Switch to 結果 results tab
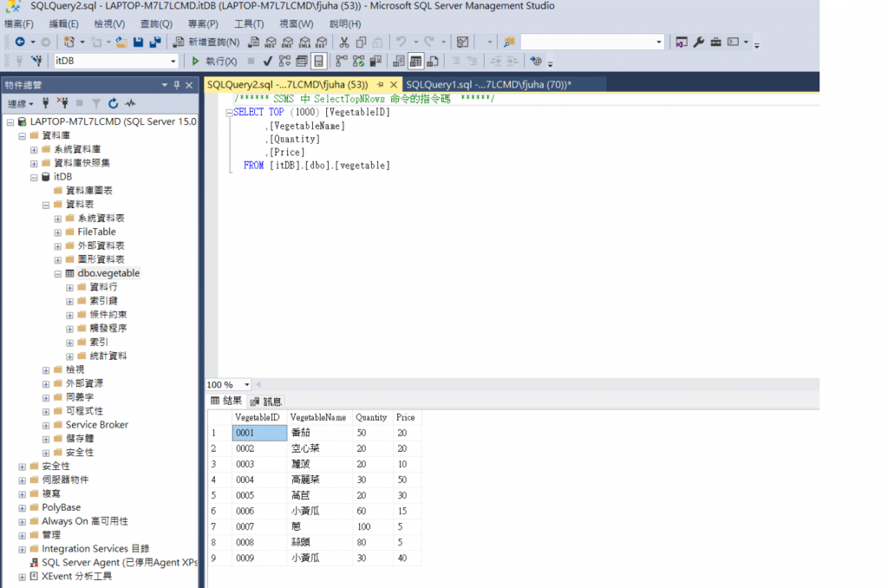 click(226, 401)
